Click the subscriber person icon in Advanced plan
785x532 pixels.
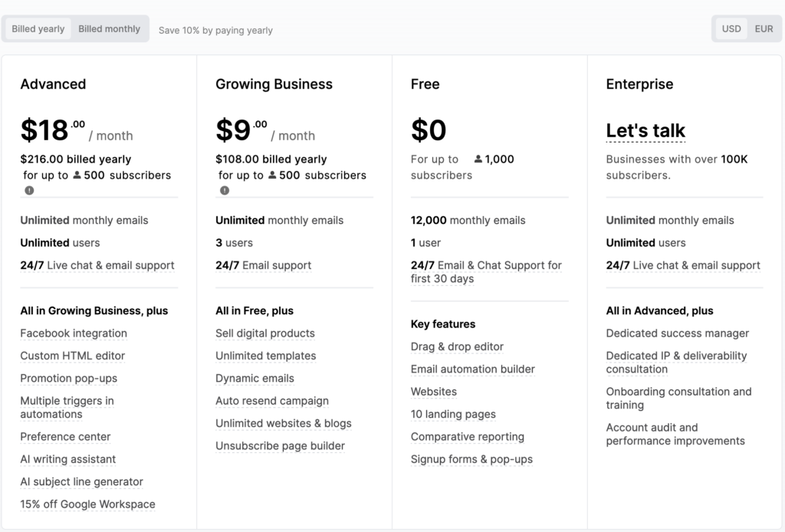tap(77, 175)
